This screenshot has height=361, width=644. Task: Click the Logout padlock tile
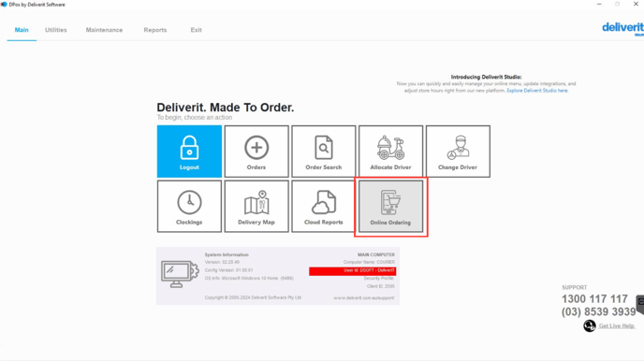(x=189, y=152)
